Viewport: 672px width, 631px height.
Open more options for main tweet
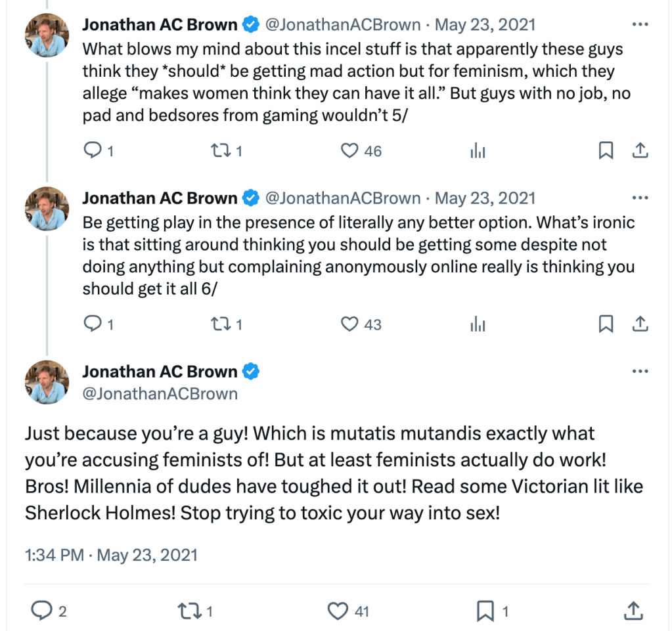(639, 371)
